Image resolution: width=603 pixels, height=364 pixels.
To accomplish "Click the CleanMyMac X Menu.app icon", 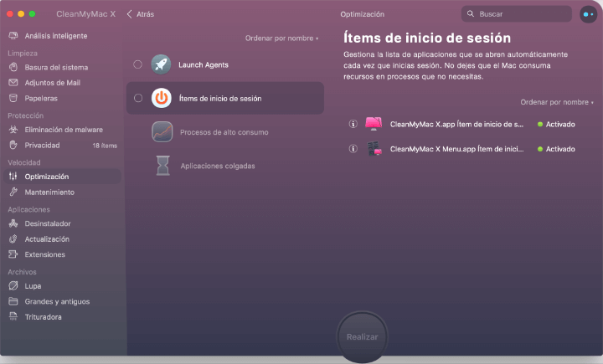I will tap(374, 149).
